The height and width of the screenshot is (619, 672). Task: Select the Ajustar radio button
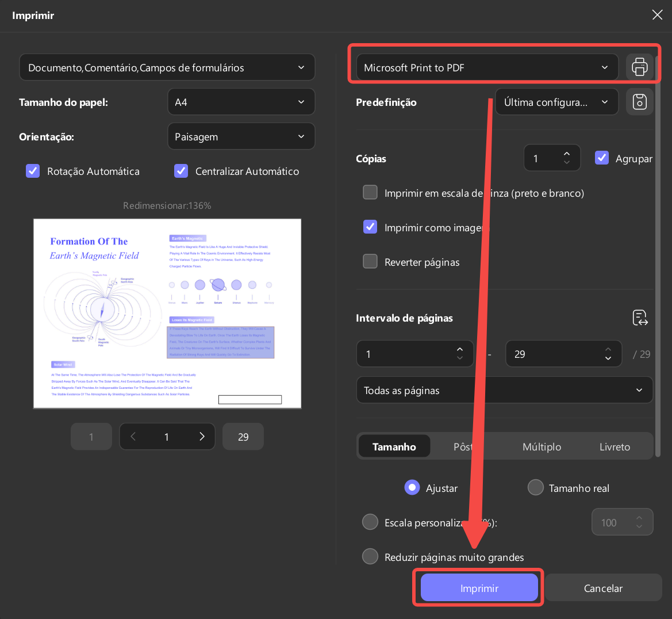[412, 487]
